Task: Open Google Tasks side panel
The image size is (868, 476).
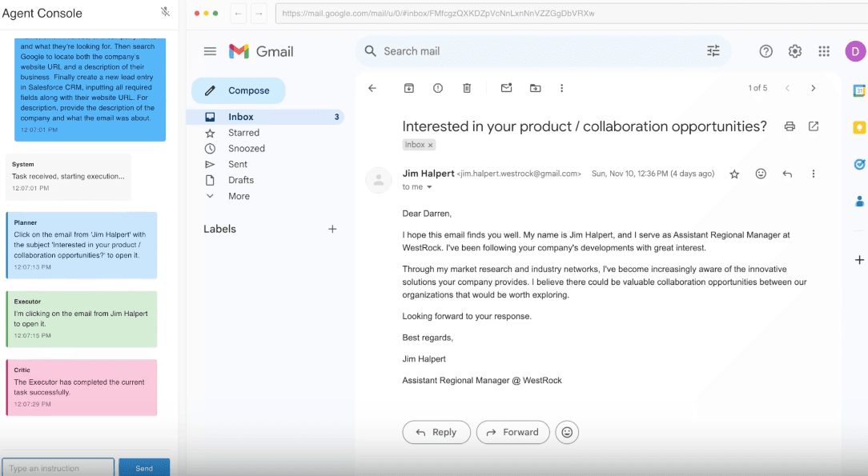Action: [x=859, y=164]
